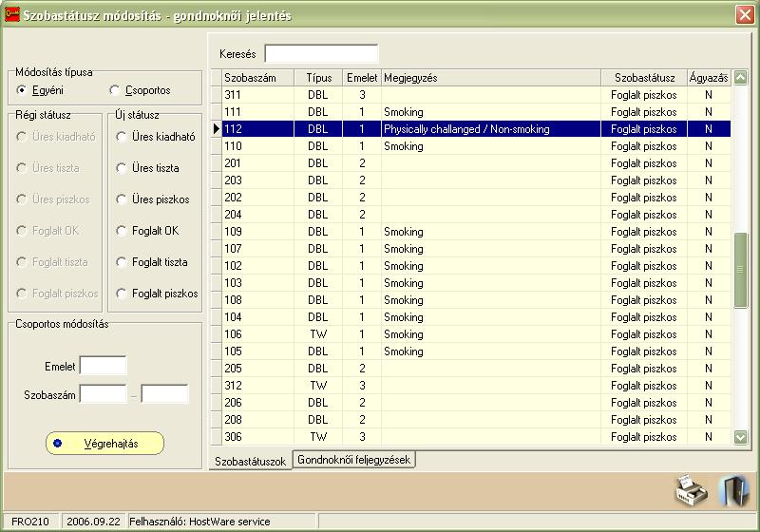Sort by Szobaszám column header
Viewport: 760px width, 532px height.
(x=257, y=78)
